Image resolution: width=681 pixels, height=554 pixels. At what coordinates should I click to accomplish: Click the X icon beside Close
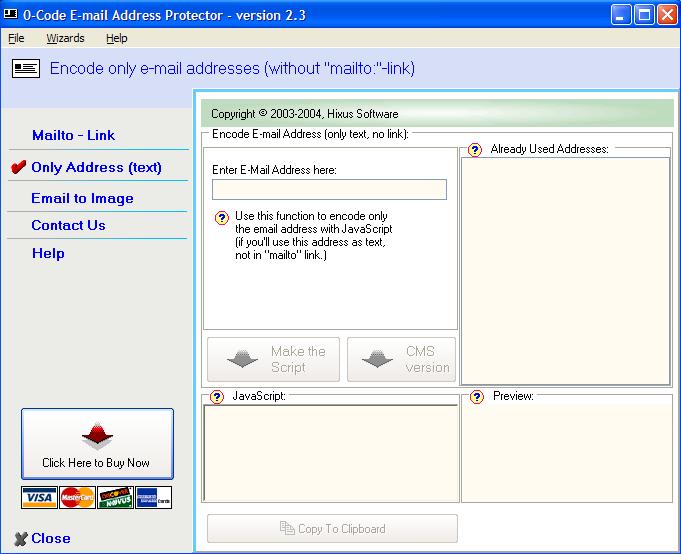coord(20,539)
